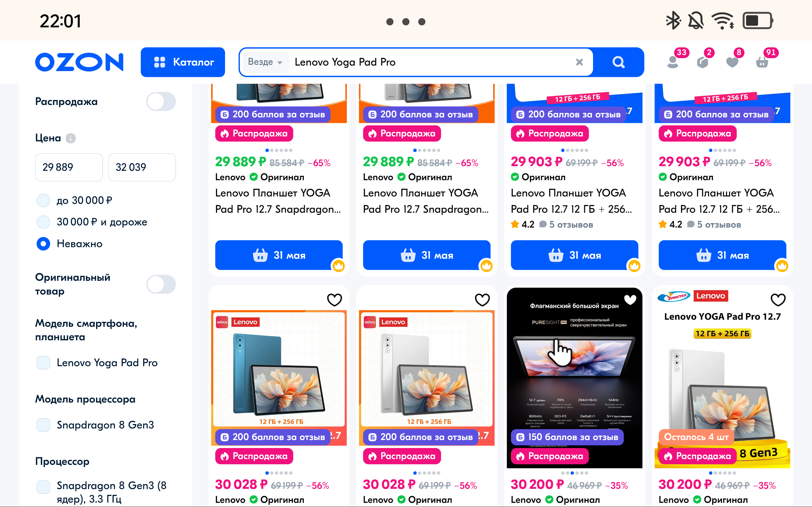Edit the minimum price field 29 889

(x=69, y=167)
